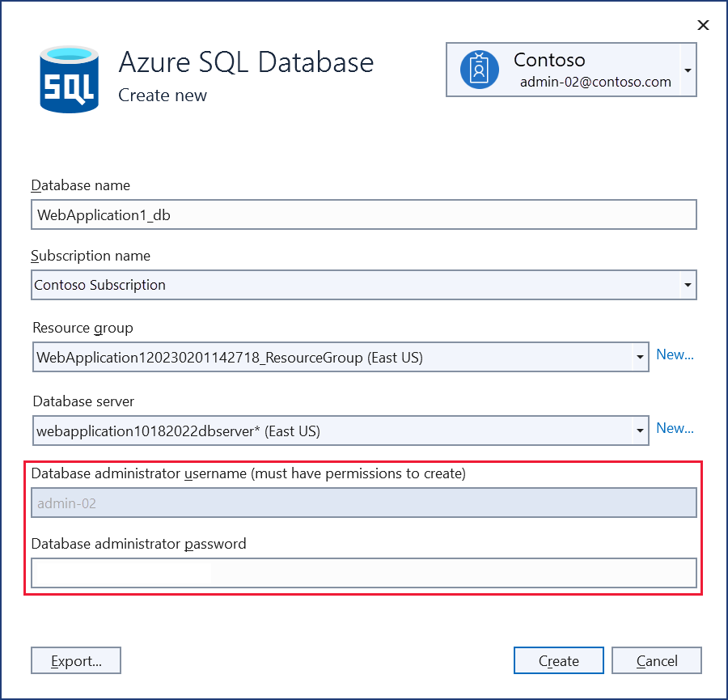Click the grayed admin-02 username field

364,502
